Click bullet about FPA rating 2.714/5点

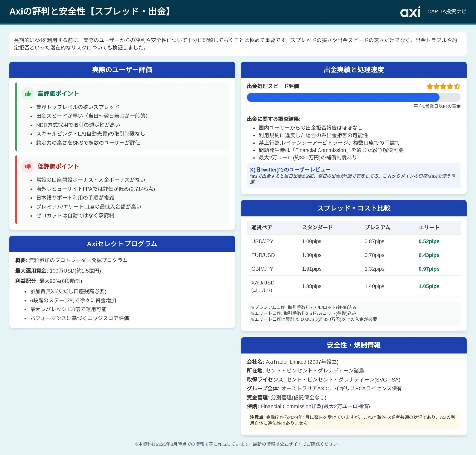[x=95, y=189]
